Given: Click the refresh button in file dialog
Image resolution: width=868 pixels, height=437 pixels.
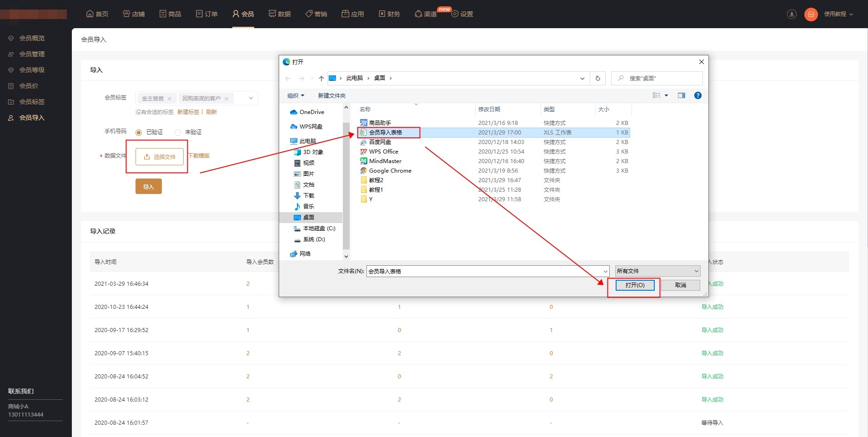Looking at the screenshot, I should pyautogui.click(x=597, y=79).
